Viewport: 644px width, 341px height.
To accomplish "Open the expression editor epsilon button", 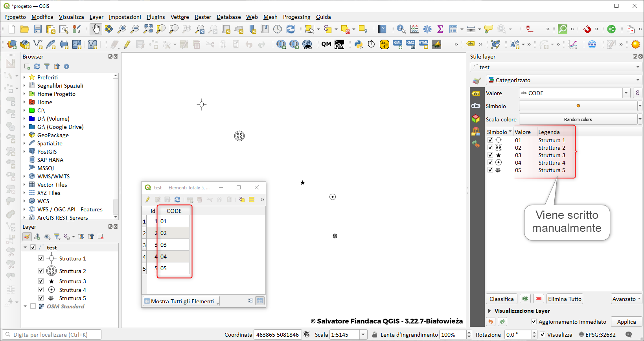I will pos(637,93).
